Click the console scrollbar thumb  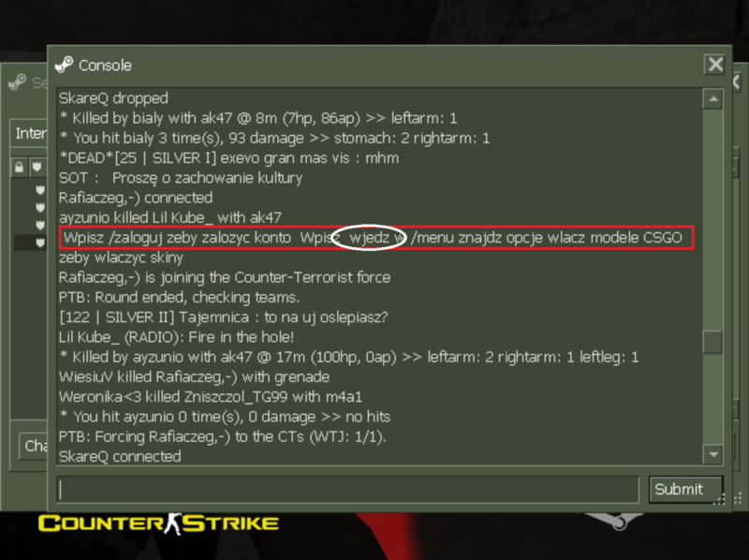coord(712,342)
